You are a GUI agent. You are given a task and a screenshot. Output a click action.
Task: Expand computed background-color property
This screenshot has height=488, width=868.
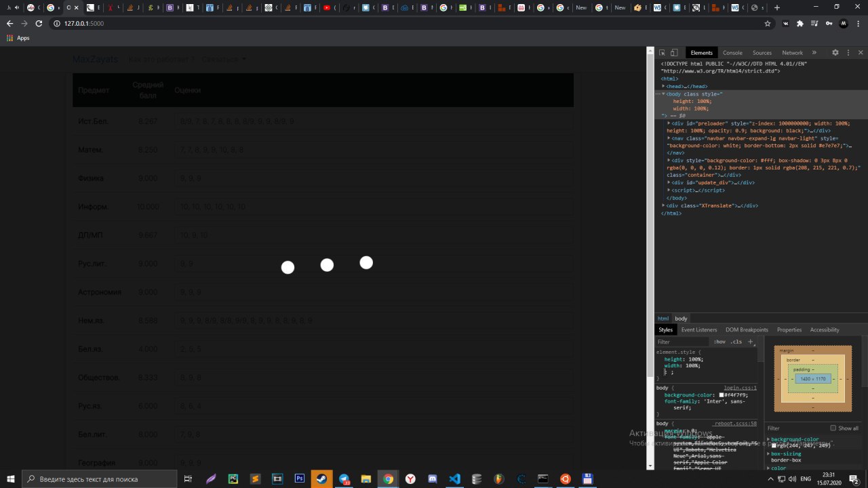[768, 439]
